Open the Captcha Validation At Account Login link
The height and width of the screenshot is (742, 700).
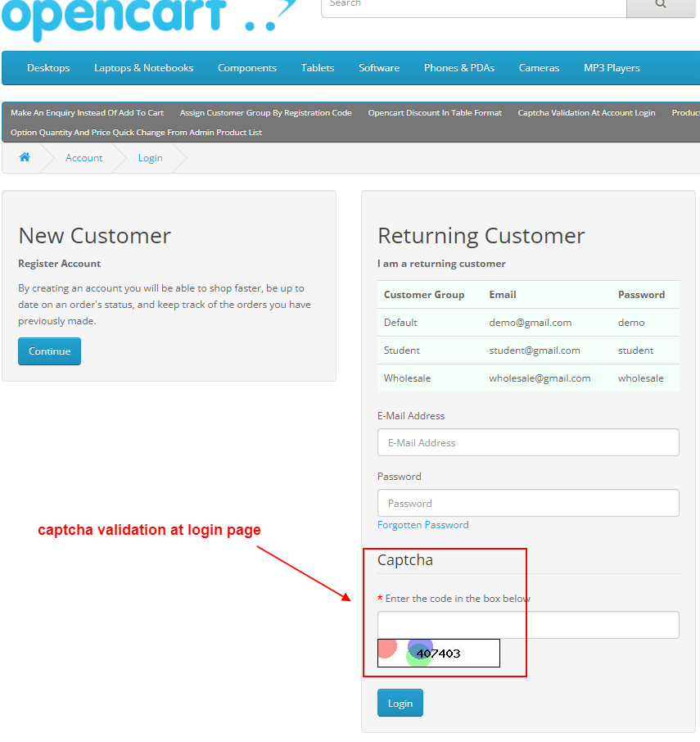(586, 112)
